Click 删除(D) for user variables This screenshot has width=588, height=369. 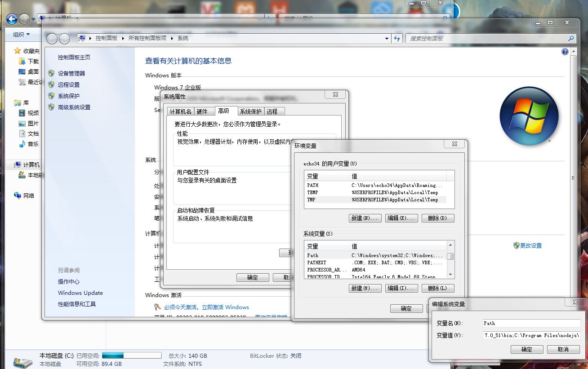coord(437,218)
